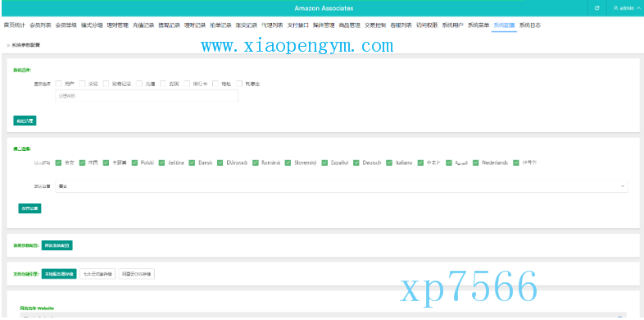This screenshot has width=644, height=320.
Task: Toggle the Nederlands language checkbox
Action: (475, 162)
